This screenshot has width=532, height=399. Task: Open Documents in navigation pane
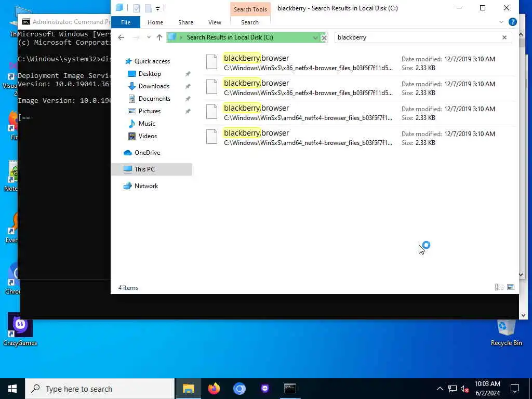(x=154, y=99)
